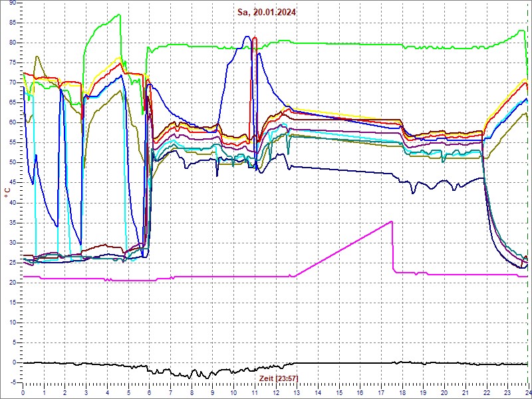Viewport: 532px width, 399px height.
Task: Click x-axis hour label '18'
Action: click(x=402, y=392)
